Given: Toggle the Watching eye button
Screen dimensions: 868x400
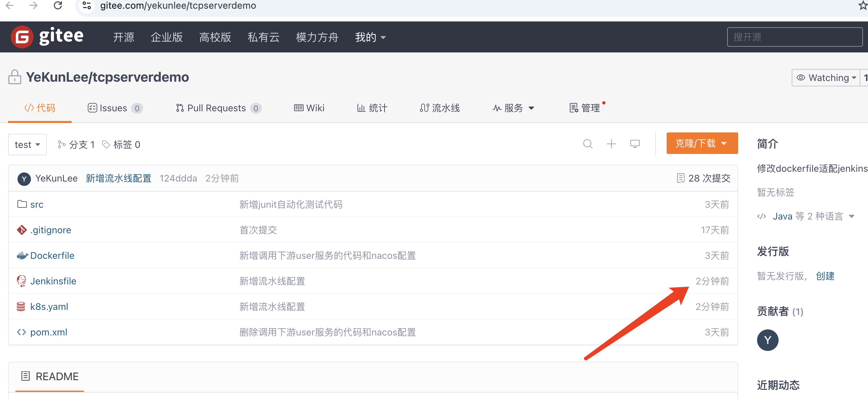Looking at the screenshot, I should [825, 78].
